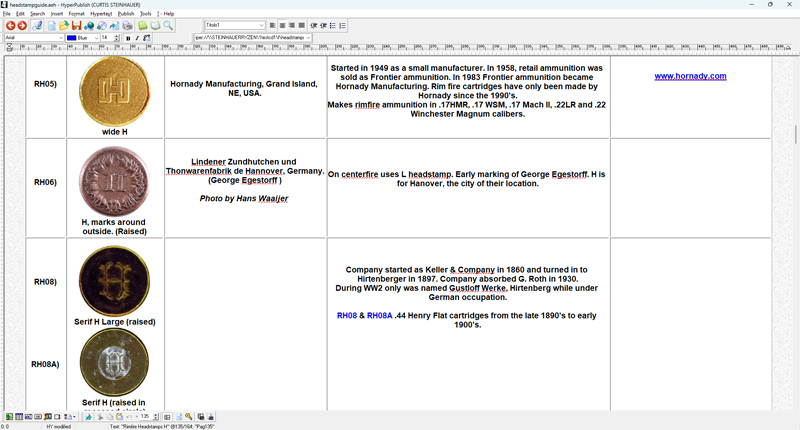Click the vertical scrollbar thumb
Image resolution: width=800 pixels, height=430 pixels.
pos(796,135)
